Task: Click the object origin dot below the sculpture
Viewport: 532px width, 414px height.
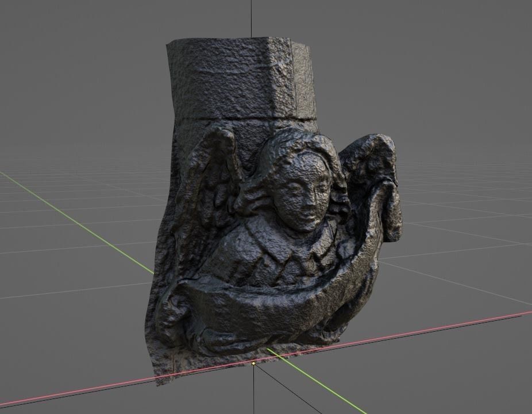Action: point(253,363)
